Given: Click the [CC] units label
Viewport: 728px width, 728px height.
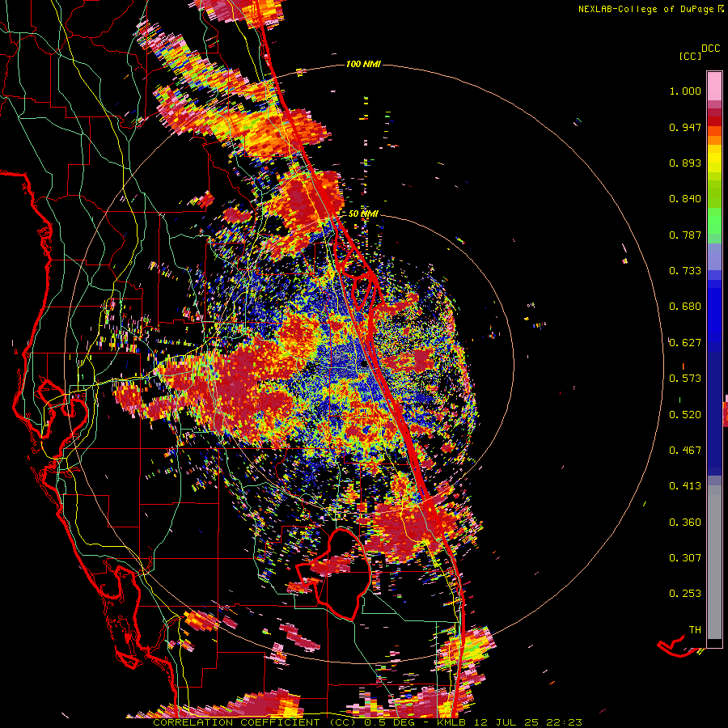Looking at the screenshot, I should pos(690,56).
